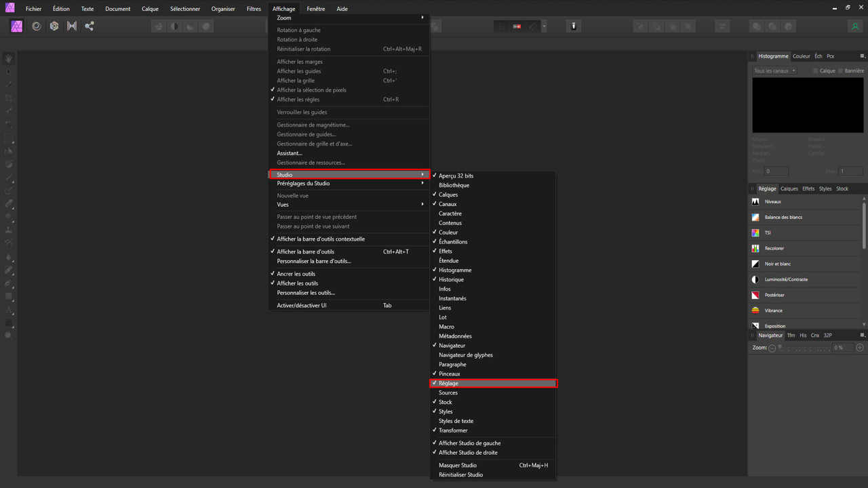This screenshot has width=868, height=488.
Task: Click the histogram Min value field
Action: [x=776, y=171]
